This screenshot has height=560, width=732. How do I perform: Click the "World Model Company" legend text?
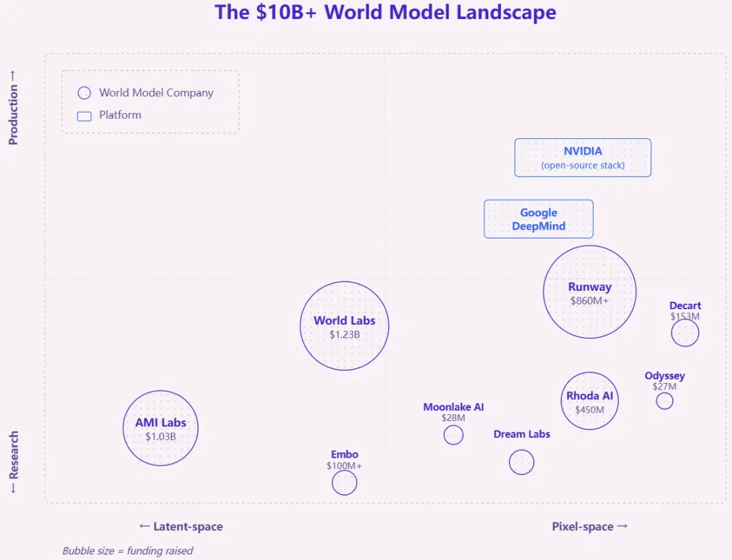157,92
